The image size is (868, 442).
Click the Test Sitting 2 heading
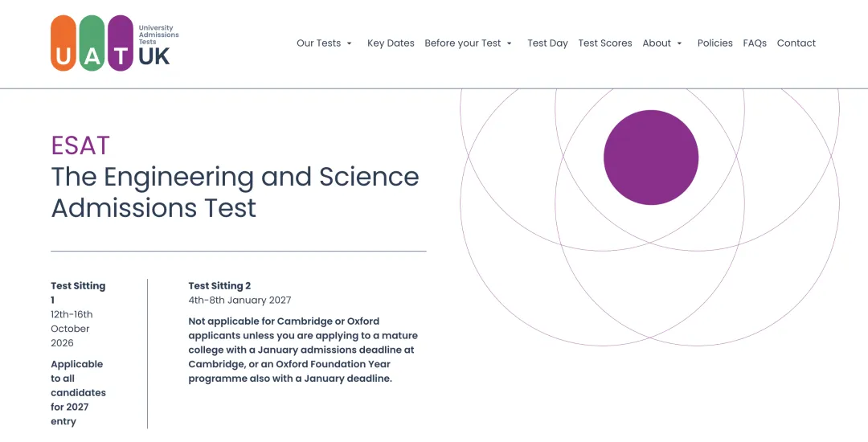coord(219,286)
